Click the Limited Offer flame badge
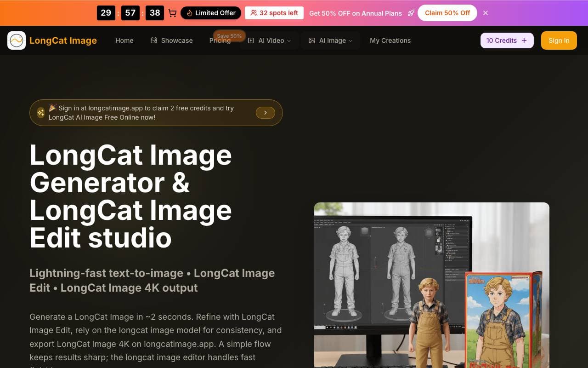The height and width of the screenshot is (368, 588). (211, 13)
